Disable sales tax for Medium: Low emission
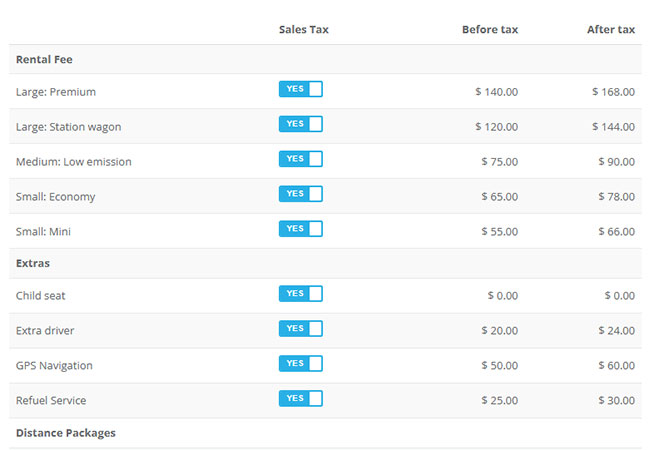The image size is (650, 450). 301,159
